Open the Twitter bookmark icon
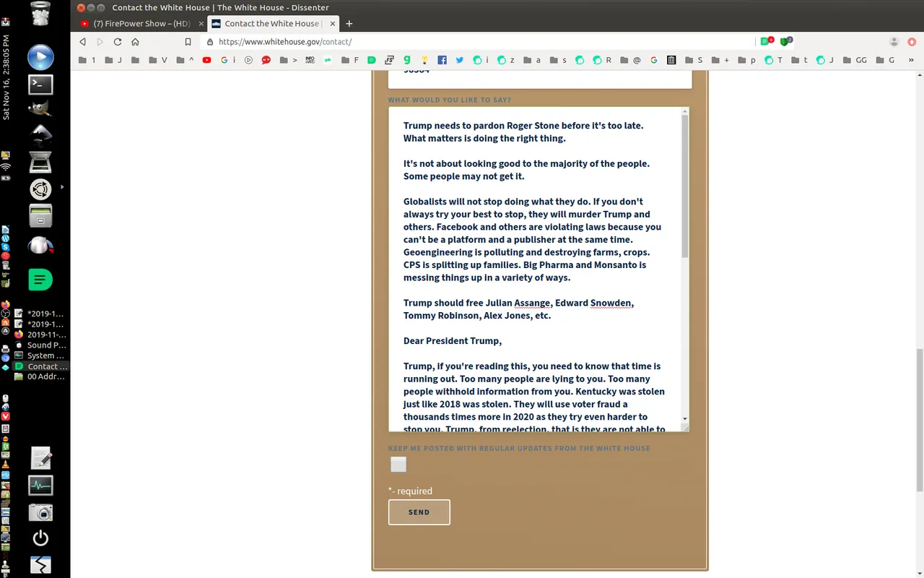The height and width of the screenshot is (578, 924). point(459,61)
